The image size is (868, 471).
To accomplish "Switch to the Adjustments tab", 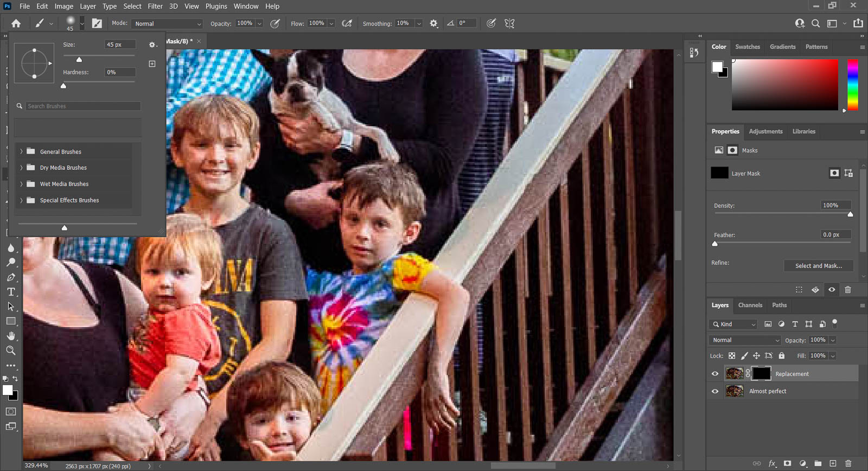I will pos(765,131).
